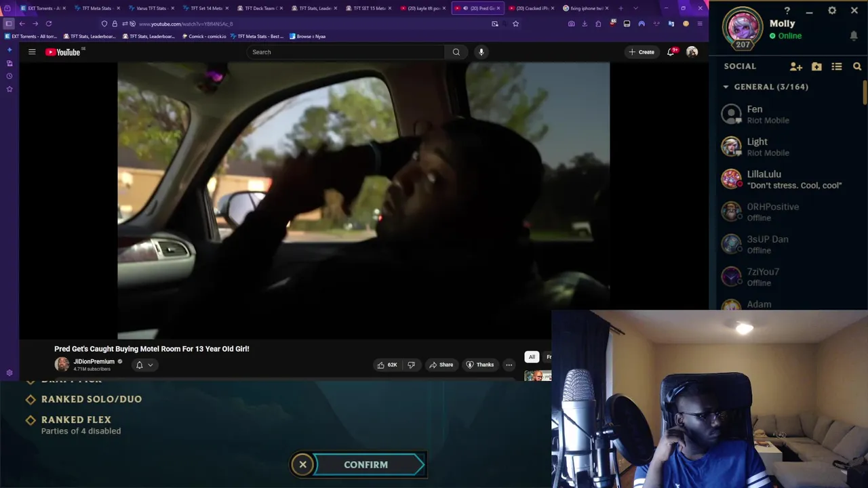Switch to the kayle tft YouTube tab
Screen dimensions: 868x488
click(422, 8)
